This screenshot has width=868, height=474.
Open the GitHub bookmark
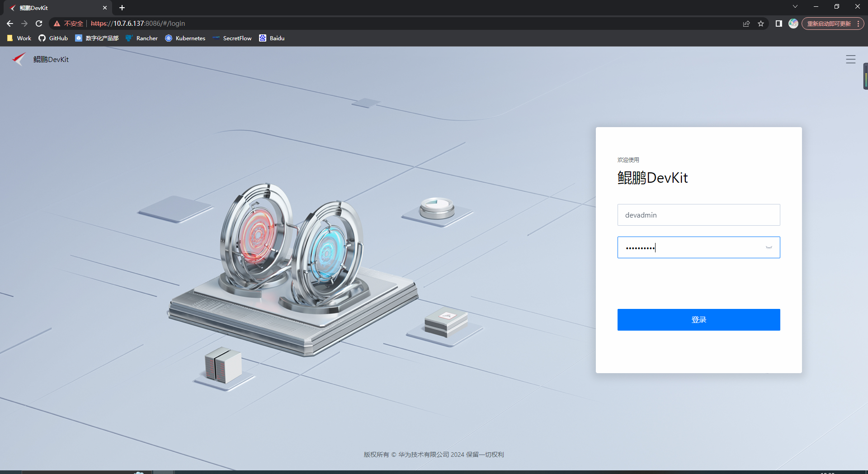[52, 38]
